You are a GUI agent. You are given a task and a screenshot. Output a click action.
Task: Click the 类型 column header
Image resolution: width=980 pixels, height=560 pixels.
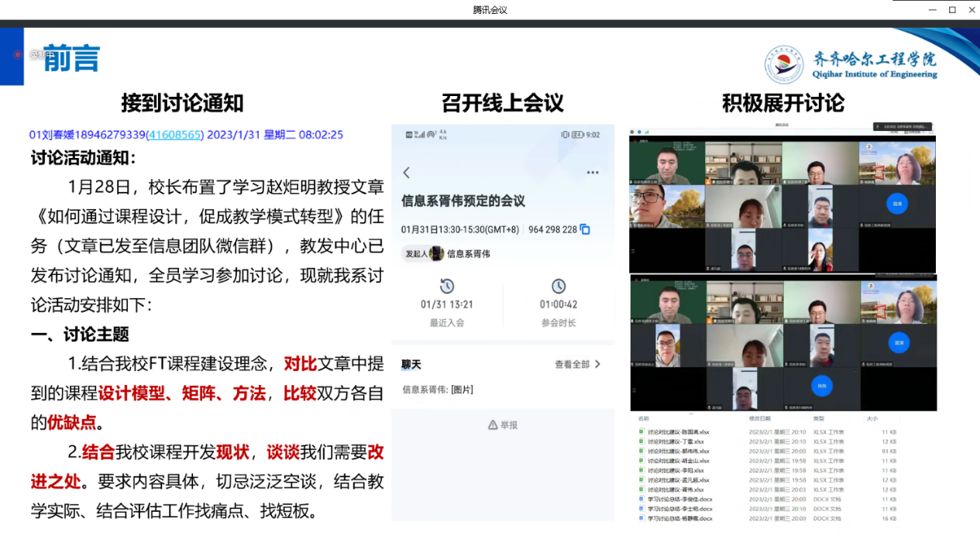pyautogui.click(x=819, y=418)
